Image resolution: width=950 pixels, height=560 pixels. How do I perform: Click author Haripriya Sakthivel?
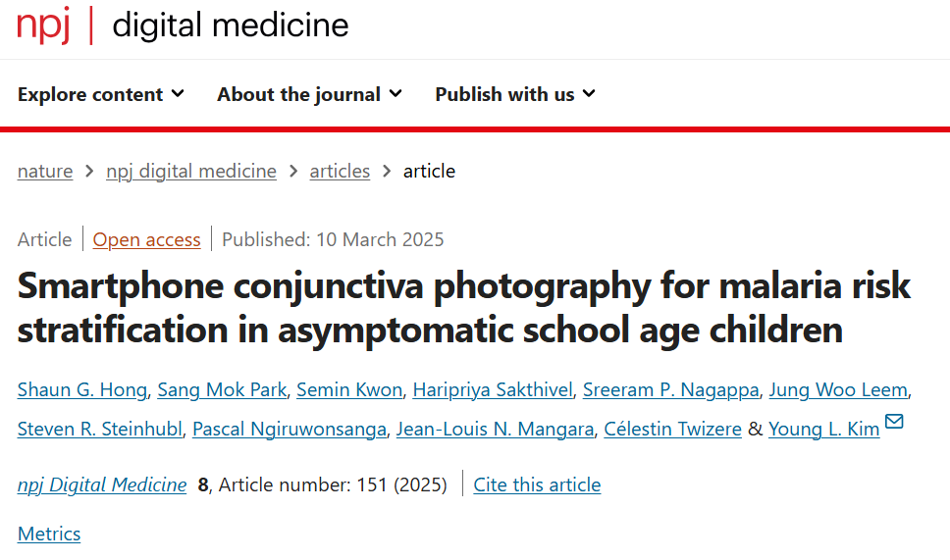[493, 390]
